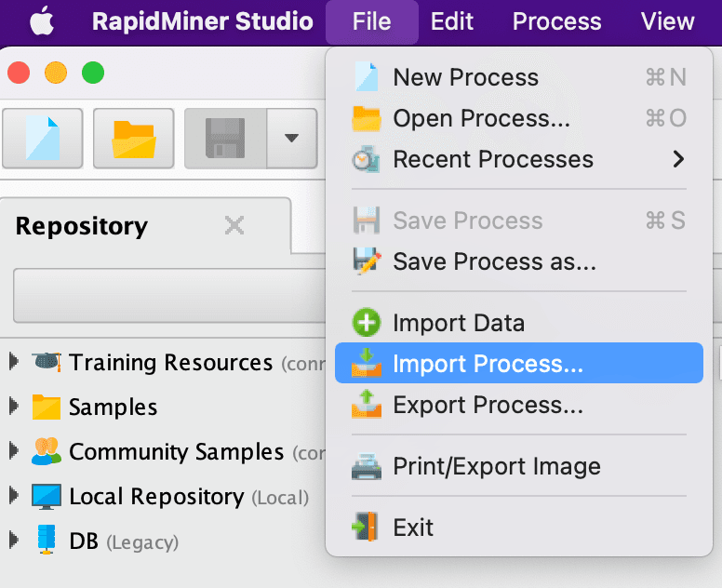Open the Process menu

coord(556,21)
